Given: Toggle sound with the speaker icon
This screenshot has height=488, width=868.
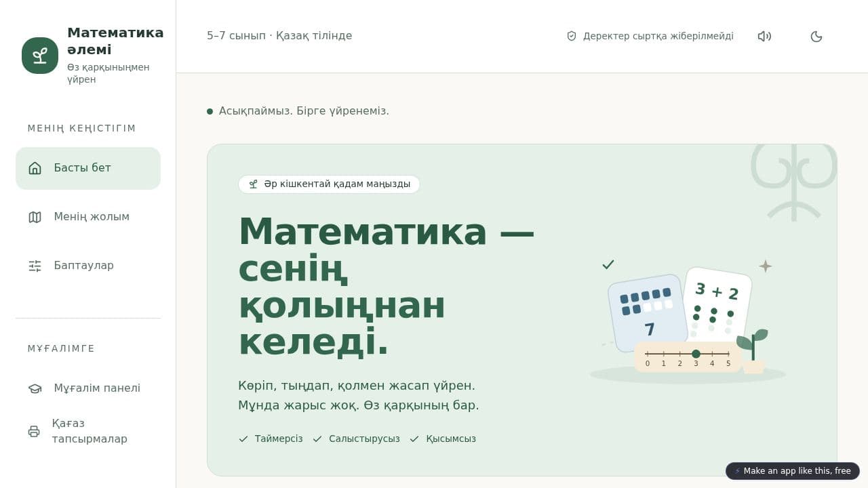Looking at the screenshot, I should (764, 37).
